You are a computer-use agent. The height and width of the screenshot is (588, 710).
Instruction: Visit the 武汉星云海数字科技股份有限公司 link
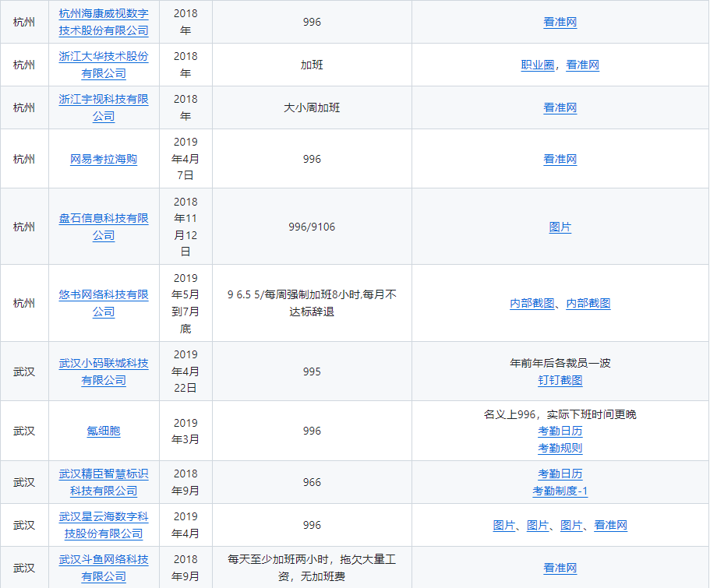coord(104,525)
